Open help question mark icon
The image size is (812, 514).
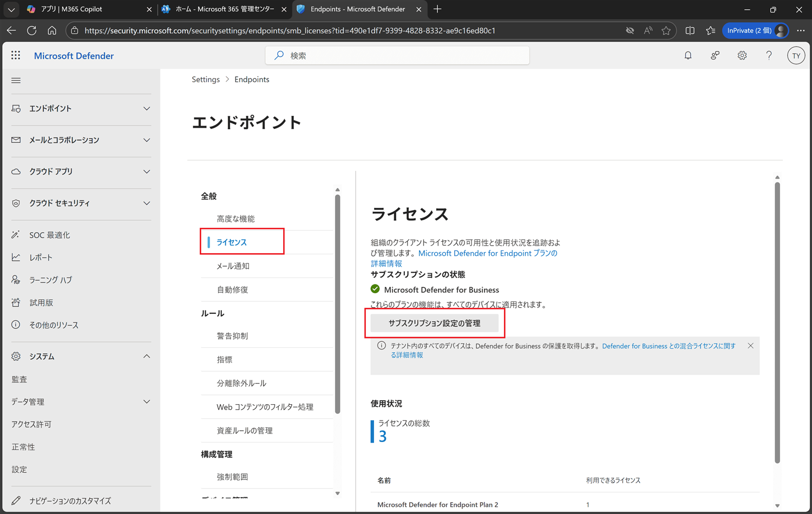tap(769, 55)
